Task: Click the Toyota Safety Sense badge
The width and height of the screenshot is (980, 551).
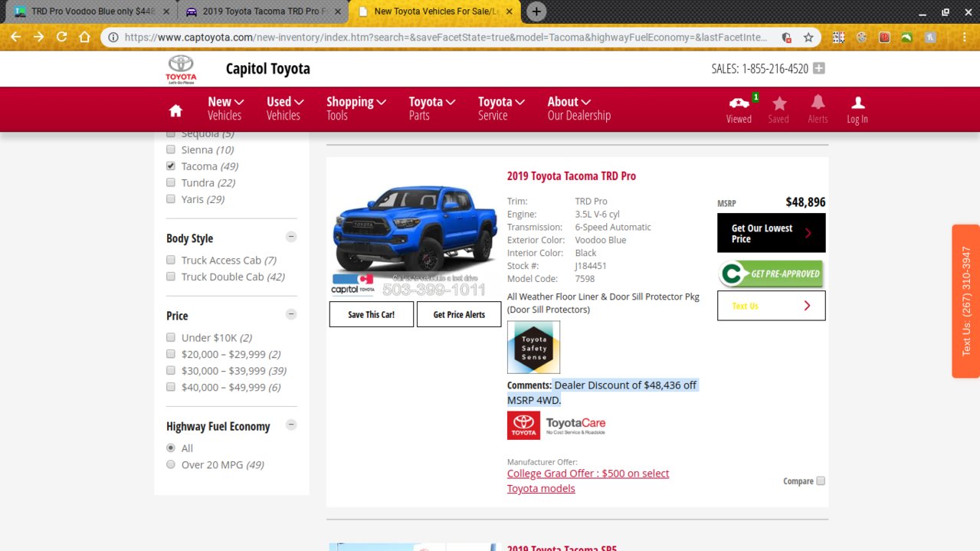Action: pos(533,347)
